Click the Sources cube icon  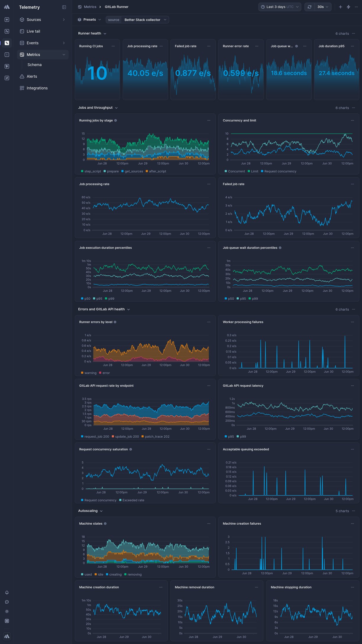22,20
